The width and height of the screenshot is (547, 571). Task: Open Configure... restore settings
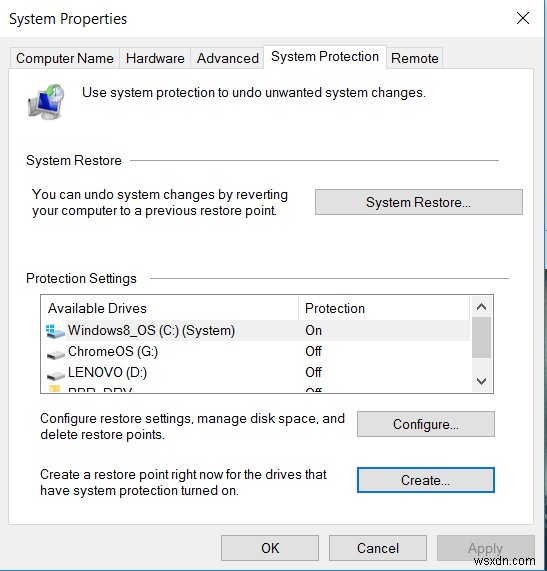pyautogui.click(x=426, y=424)
